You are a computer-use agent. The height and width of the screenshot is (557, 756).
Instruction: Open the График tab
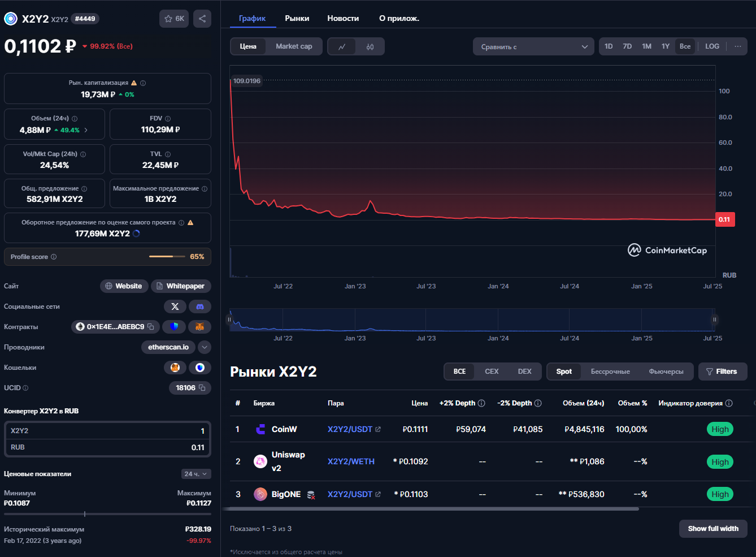(252, 18)
